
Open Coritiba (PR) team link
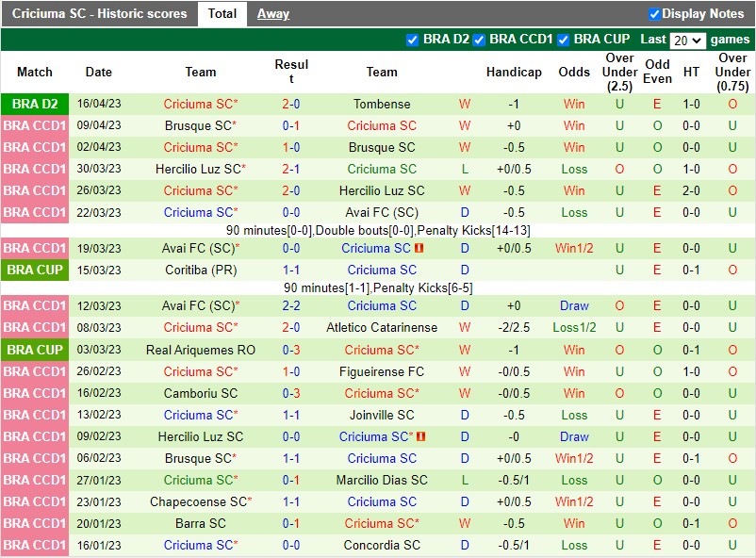point(201,271)
